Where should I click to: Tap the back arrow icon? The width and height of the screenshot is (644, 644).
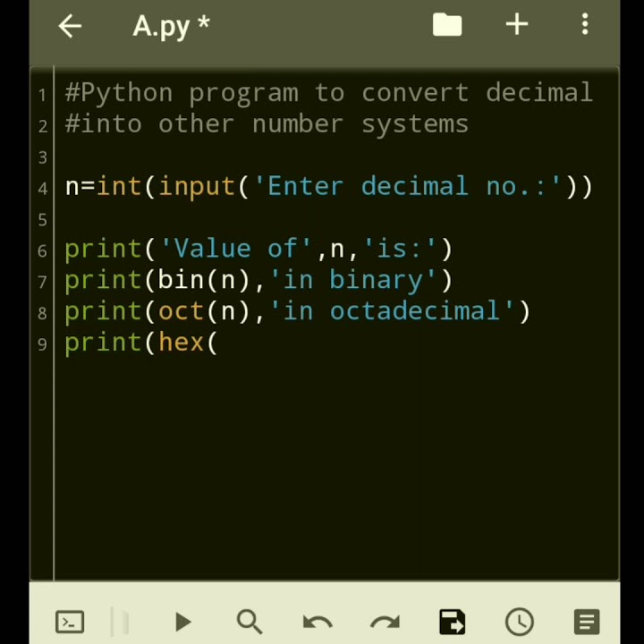tap(70, 25)
